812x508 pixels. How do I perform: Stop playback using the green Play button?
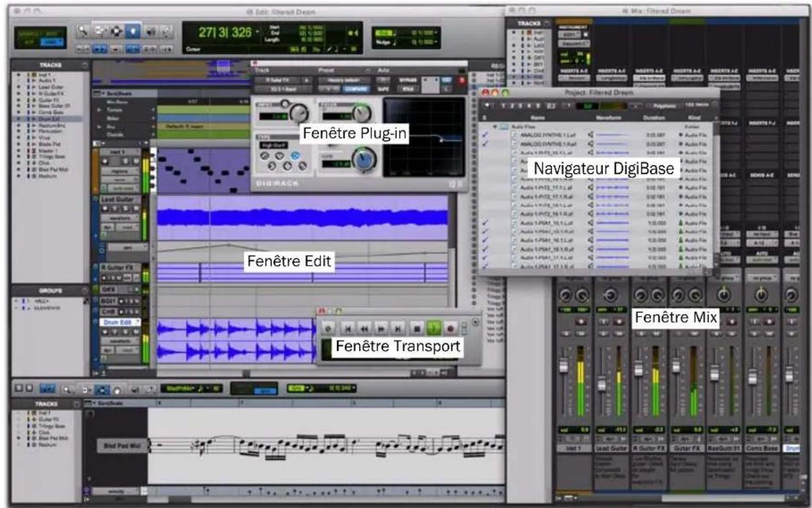point(433,327)
